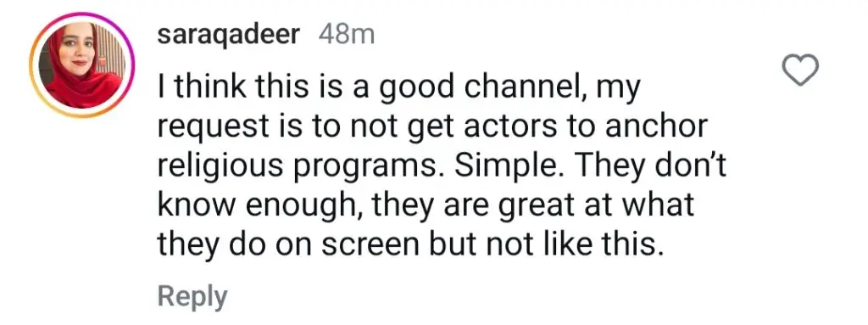
Task: Click the line mentioning actors to anchor
Action: (x=432, y=127)
